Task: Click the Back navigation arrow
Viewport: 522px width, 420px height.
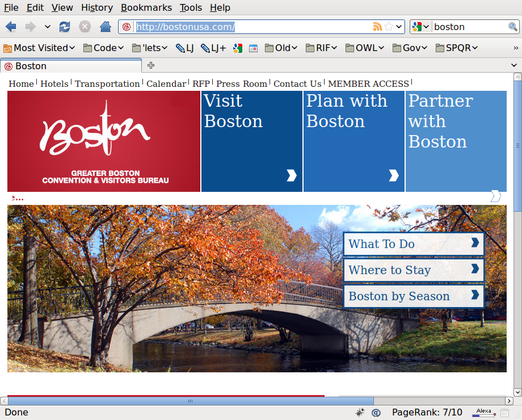Action: pos(11,27)
